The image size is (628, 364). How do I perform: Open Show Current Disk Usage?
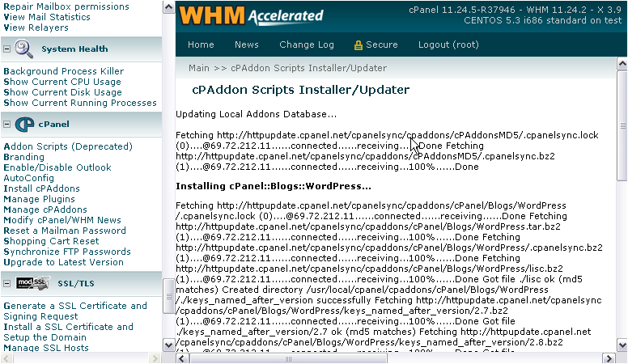tap(62, 91)
